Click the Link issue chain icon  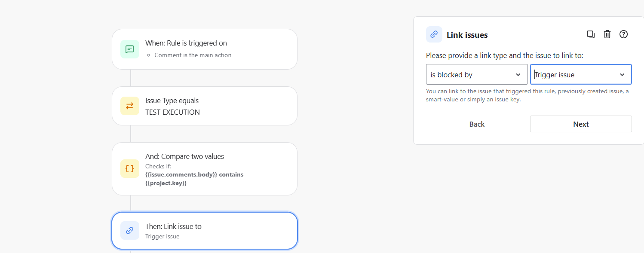click(129, 230)
